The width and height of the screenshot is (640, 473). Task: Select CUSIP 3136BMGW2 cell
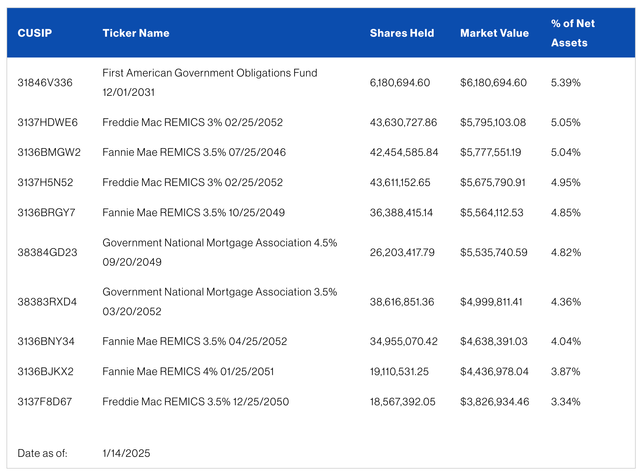pos(49,152)
